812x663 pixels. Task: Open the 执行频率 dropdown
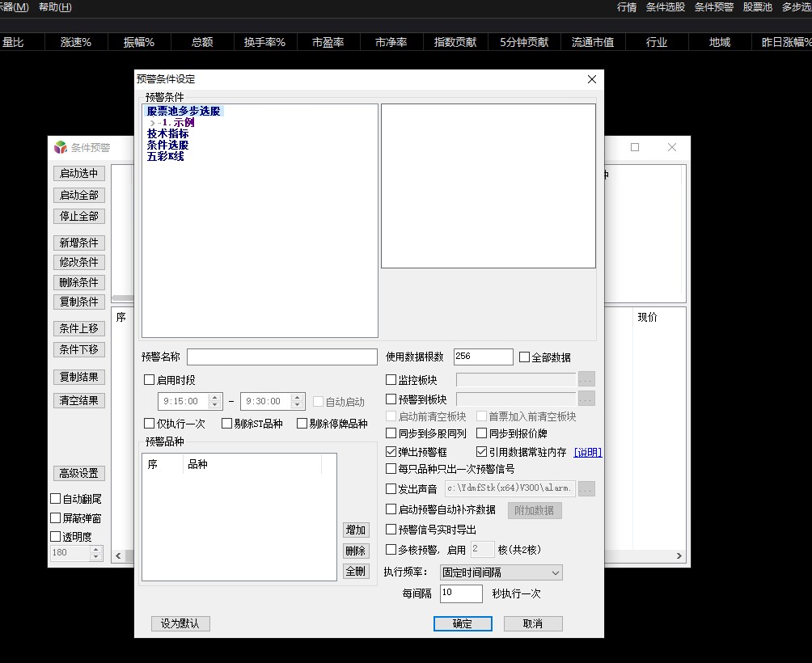click(501, 572)
